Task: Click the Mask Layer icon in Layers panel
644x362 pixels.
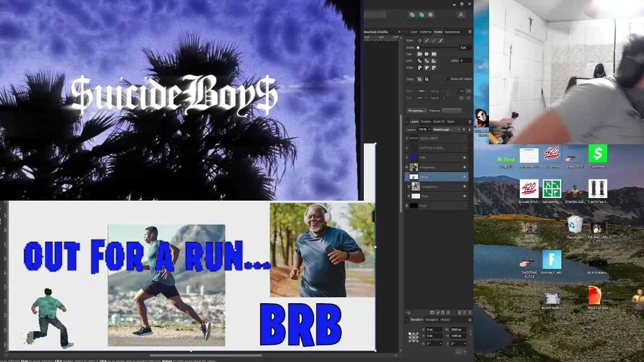Action: (x=432, y=312)
